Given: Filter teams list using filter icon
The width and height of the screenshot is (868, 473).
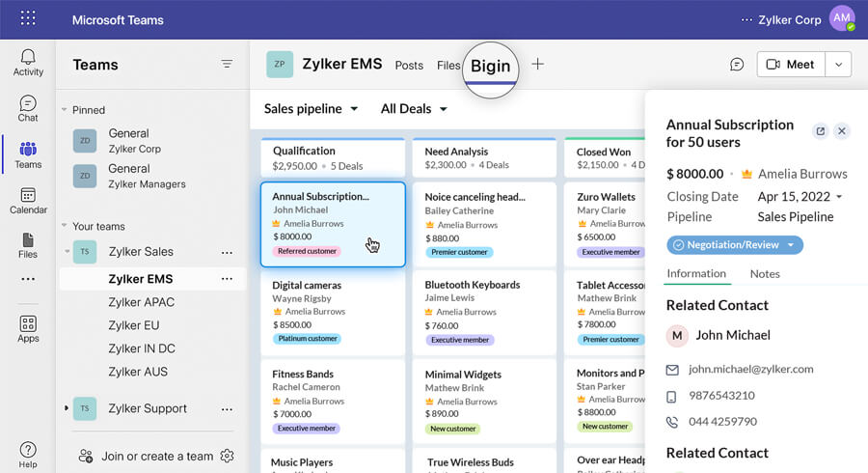Looking at the screenshot, I should coord(227,65).
